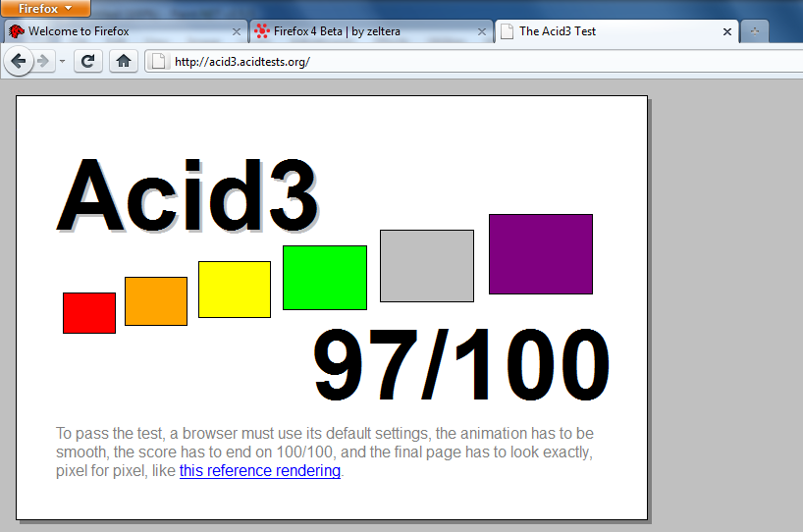
Task: Click the orange square box
Action: pos(156,301)
